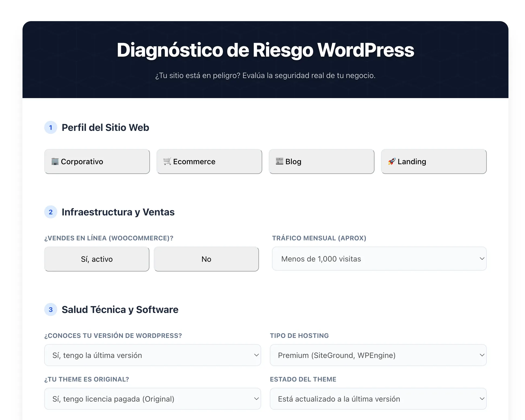Open the Tráfico Mensual dropdown
525x420 pixels.
pyautogui.click(x=379, y=259)
